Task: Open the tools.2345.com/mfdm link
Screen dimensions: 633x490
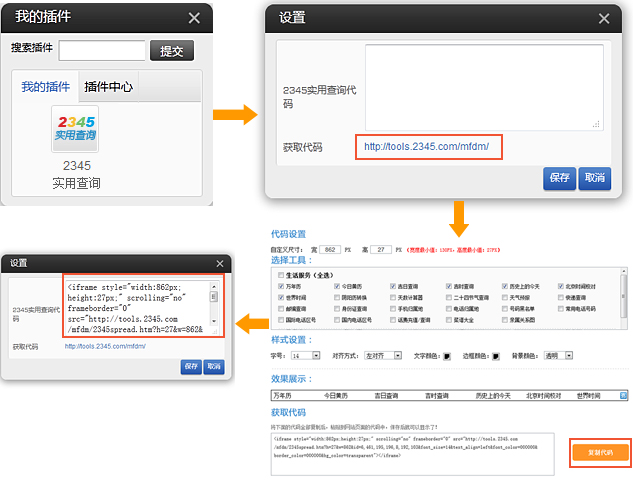Action: [426, 147]
